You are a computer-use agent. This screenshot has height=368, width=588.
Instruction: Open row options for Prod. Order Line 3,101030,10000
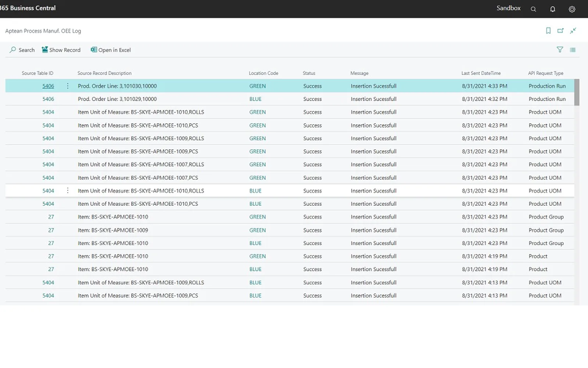click(x=68, y=86)
